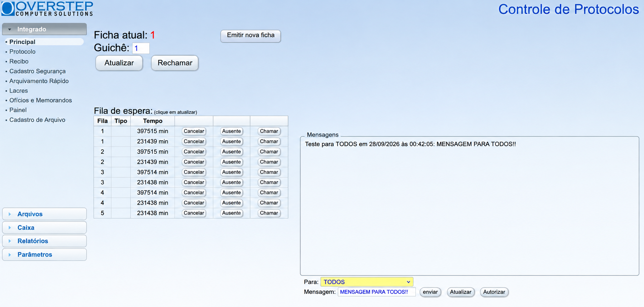This screenshot has width=644, height=307.
Task: Click Atualizar next to enviar
Action: [x=461, y=292]
